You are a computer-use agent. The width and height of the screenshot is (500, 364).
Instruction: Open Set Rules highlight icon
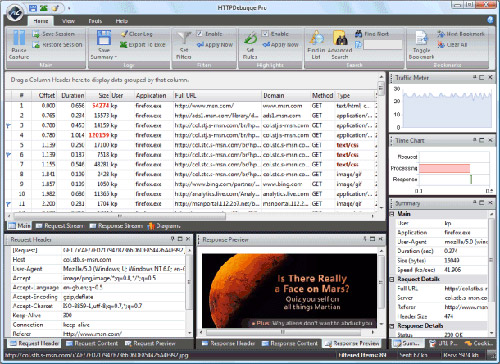[250, 38]
